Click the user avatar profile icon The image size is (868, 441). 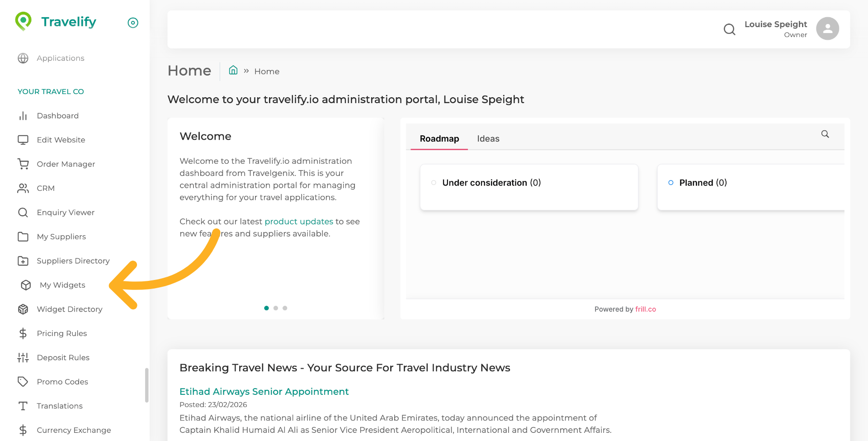coord(827,28)
